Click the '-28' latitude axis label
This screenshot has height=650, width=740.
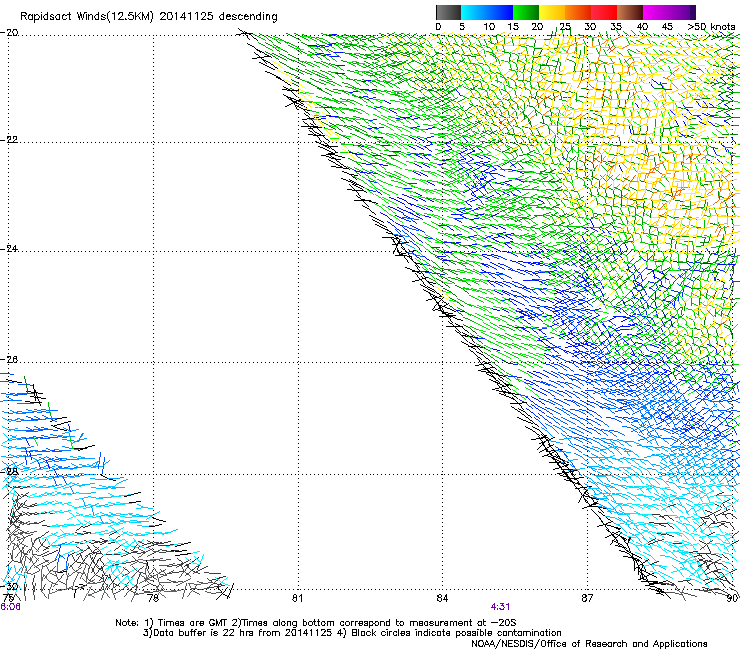(9, 471)
